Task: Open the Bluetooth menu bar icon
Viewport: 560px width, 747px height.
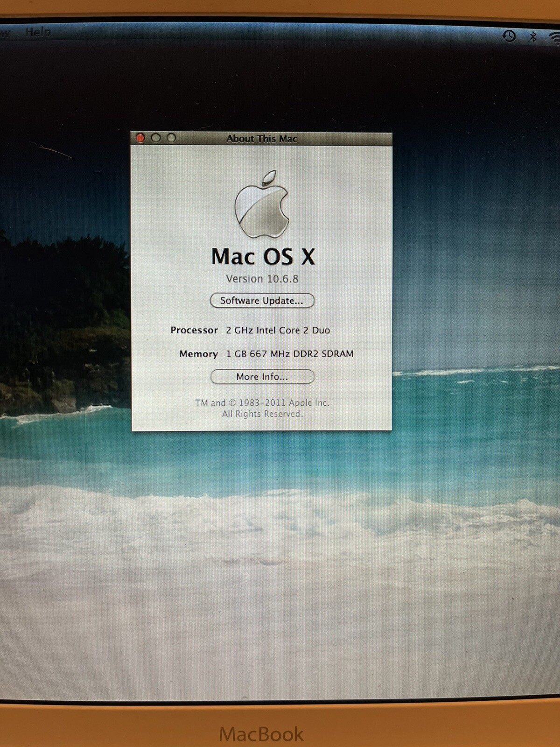Action: coord(533,36)
